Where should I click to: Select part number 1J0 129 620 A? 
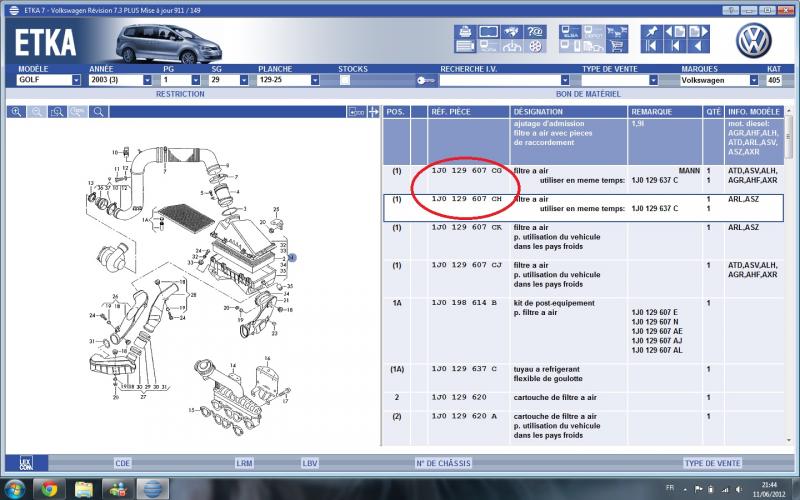point(464,416)
